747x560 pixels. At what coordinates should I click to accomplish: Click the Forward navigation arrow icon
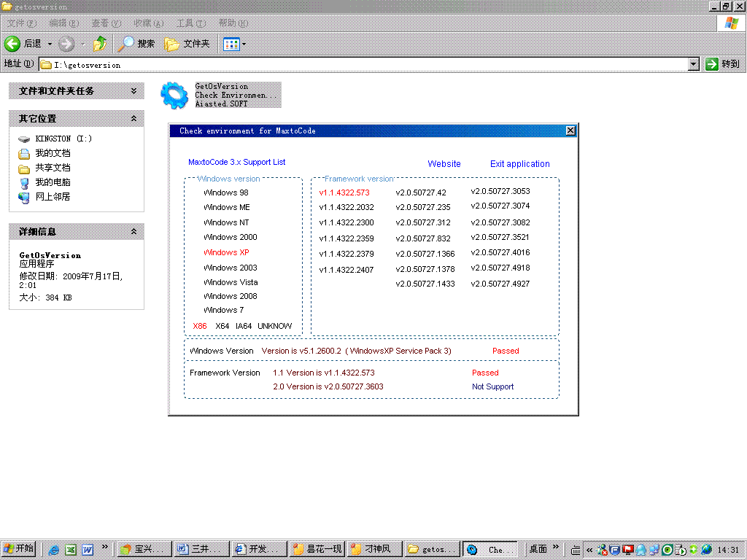point(66,44)
